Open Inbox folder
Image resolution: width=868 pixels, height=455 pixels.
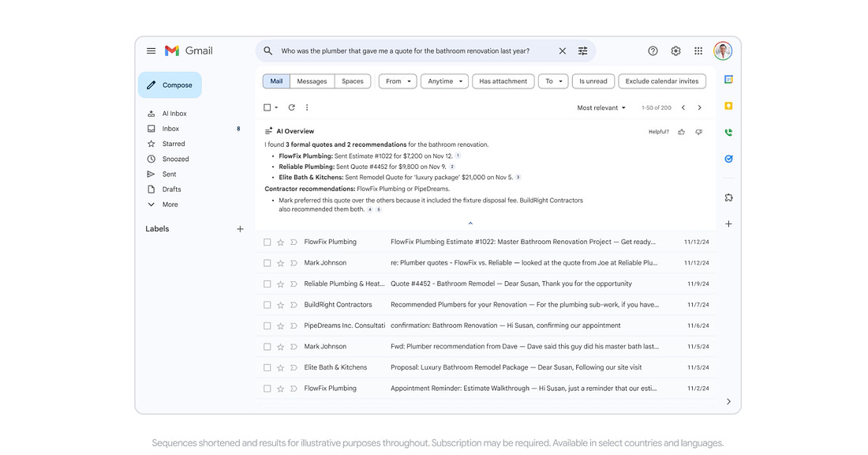click(170, 129)
